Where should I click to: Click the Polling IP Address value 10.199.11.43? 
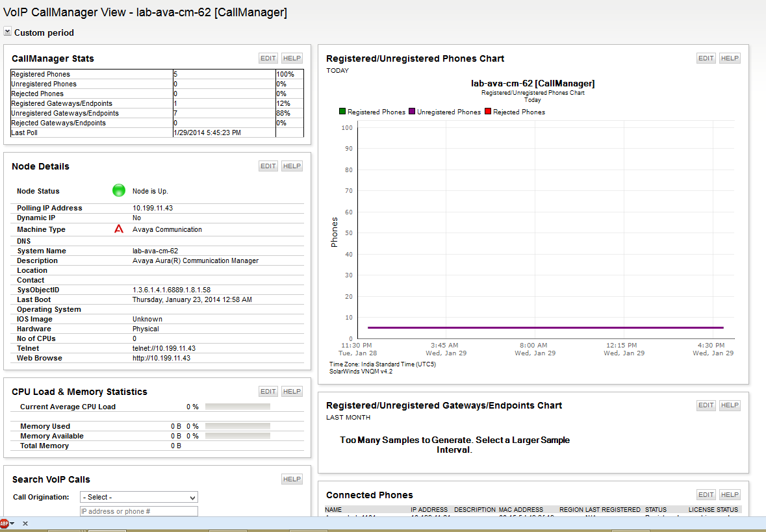pos(153,208)
